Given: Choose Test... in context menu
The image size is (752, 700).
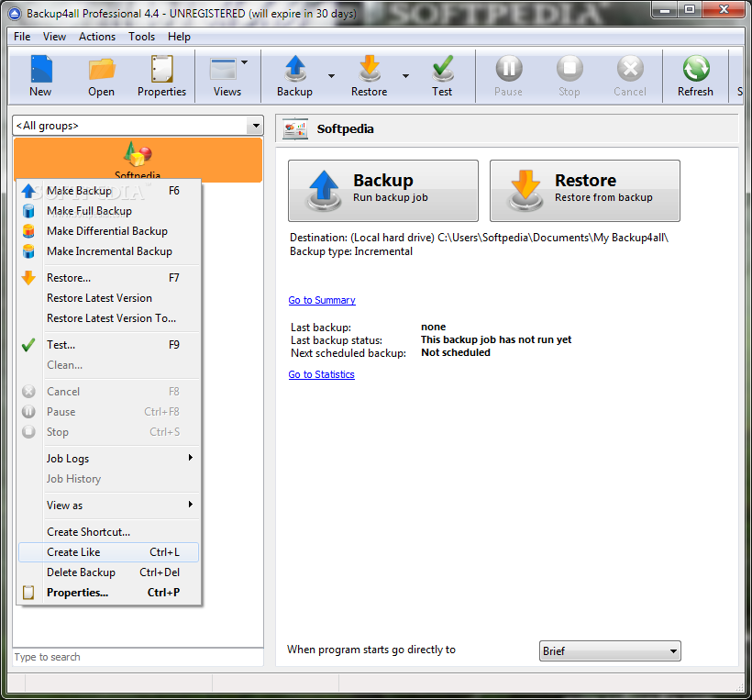Looking at the screenshot, I should pos(109,345).
